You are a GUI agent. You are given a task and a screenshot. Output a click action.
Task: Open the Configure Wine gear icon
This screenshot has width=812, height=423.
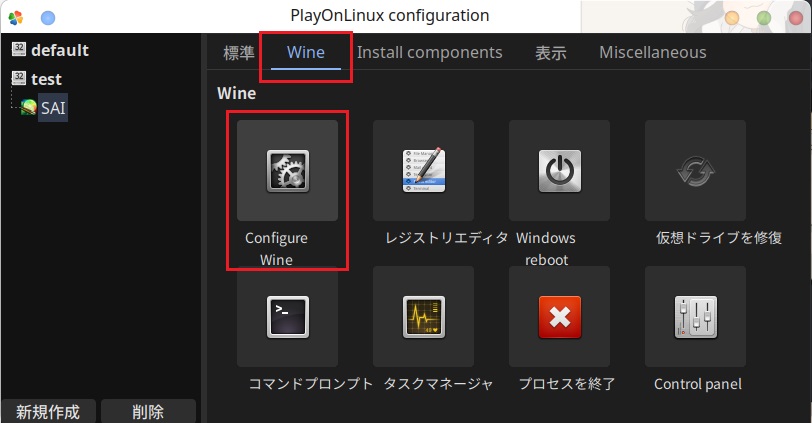[x=287, y=170]
